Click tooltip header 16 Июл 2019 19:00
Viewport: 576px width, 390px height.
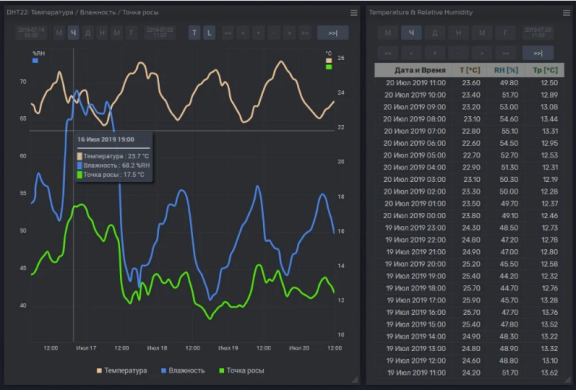pyautogui.click(x=106, y=140)
